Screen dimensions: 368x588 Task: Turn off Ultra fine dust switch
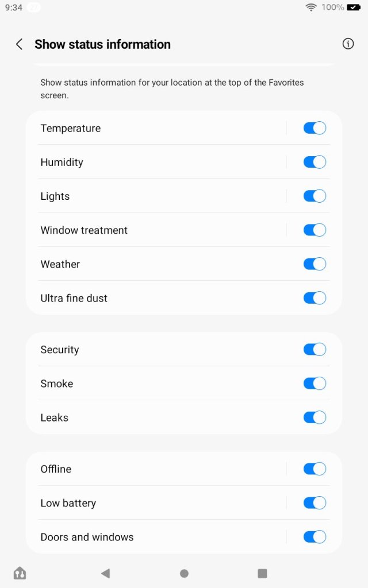[x=315, y=297]
